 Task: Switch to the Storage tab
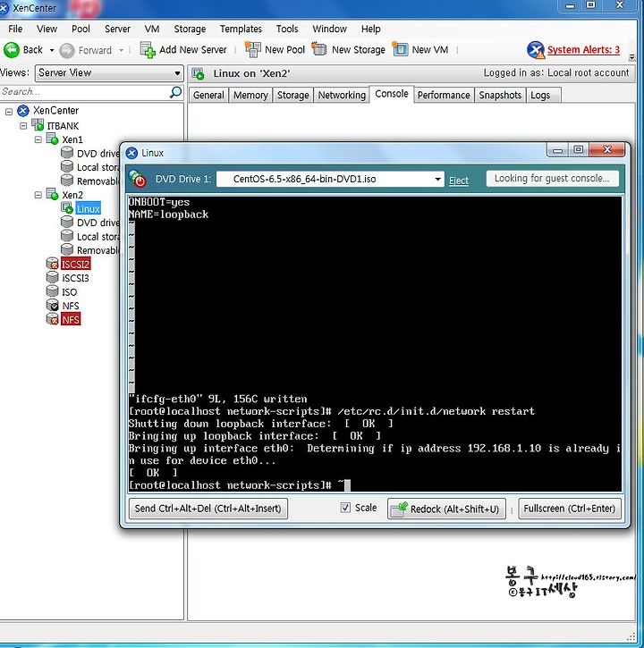[292, 95]
